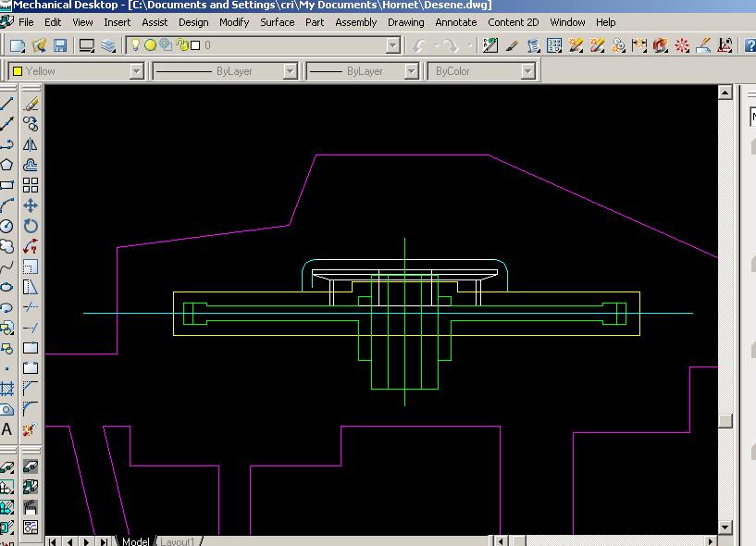
Task: Switch to the Model tab
Action: pos(135,541)
